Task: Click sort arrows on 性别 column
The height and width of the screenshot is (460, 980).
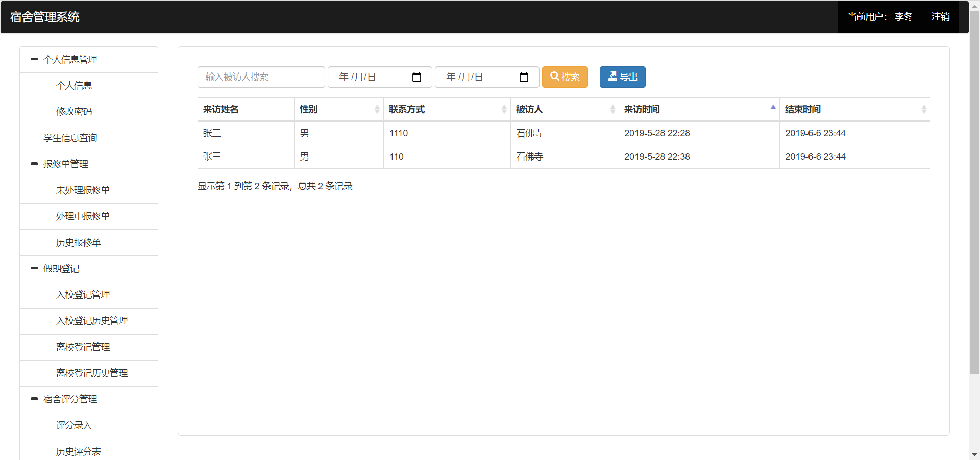Action: [377, 109]
